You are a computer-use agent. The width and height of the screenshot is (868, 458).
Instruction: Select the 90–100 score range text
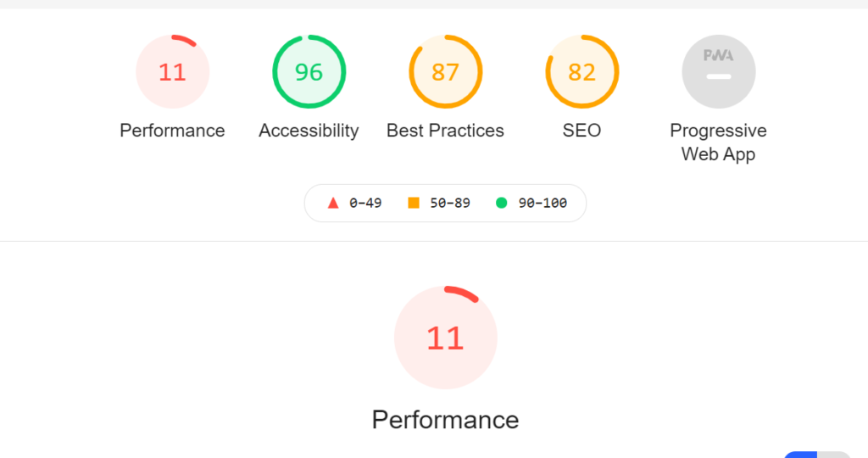542,204
